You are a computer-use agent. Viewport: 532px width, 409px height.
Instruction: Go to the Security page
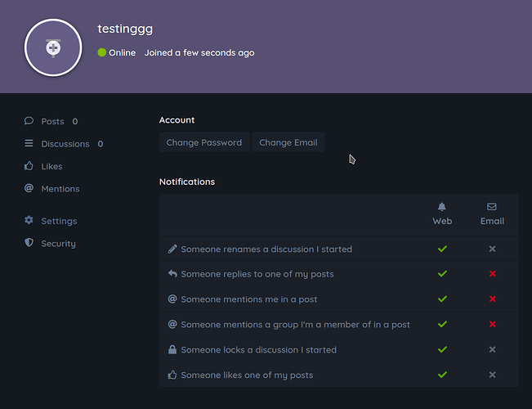50,243
